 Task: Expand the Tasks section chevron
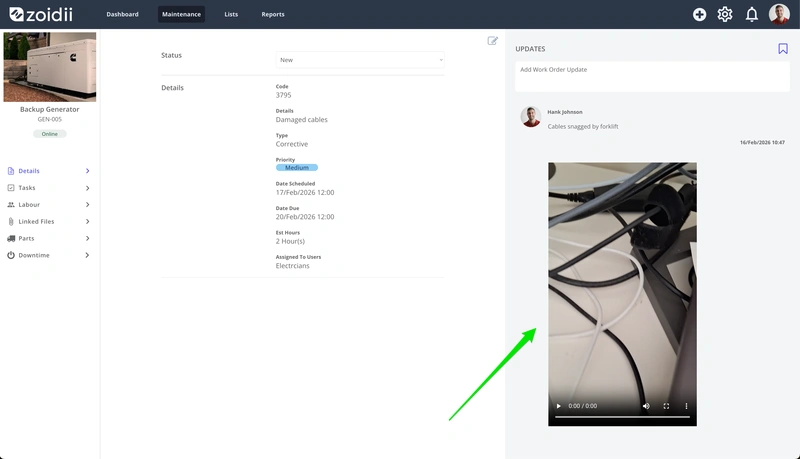click(88, 188)
